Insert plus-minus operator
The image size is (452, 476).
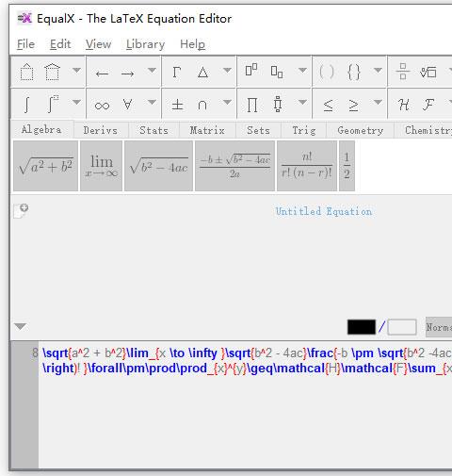pos(177,105)
